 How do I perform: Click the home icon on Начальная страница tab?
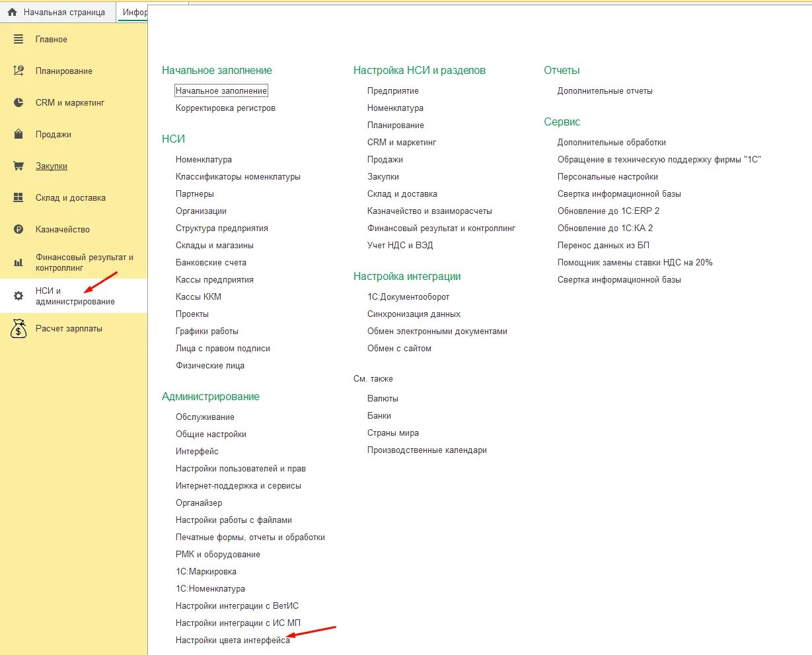coord(12,13)
